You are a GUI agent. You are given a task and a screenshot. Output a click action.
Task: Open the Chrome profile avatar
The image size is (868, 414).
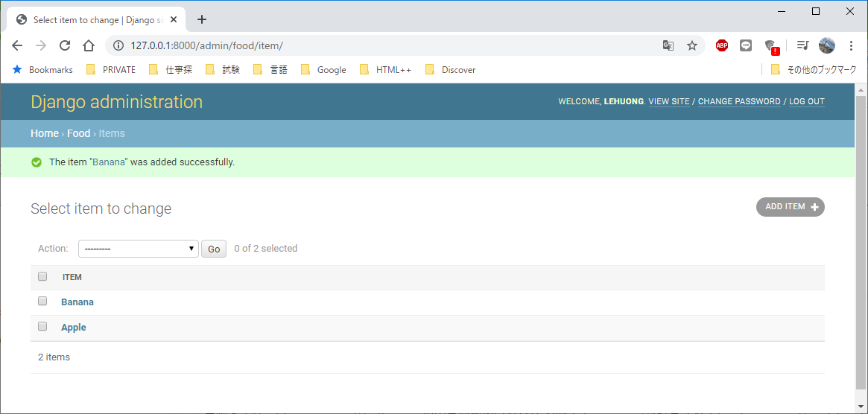pyautogui.click(x=826, y=45)
